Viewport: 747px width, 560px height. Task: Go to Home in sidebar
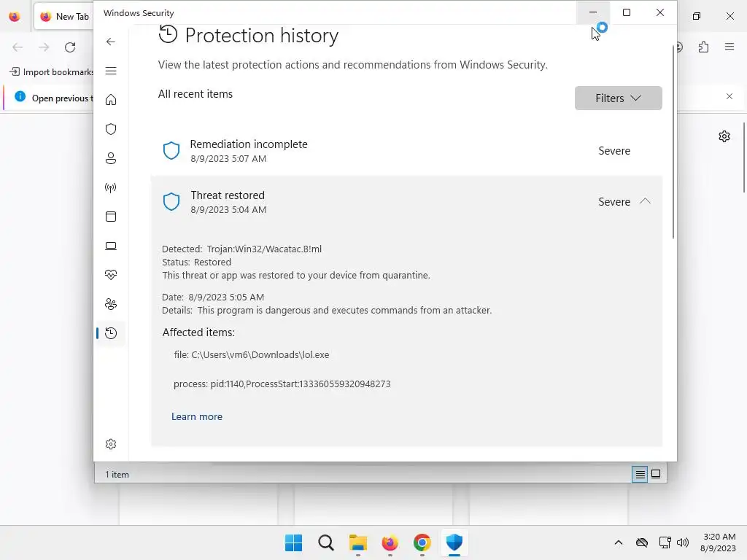point(111,100)
